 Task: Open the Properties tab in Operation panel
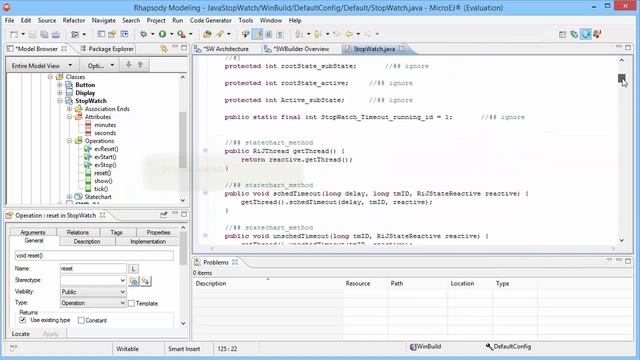(x=158, y=232)
